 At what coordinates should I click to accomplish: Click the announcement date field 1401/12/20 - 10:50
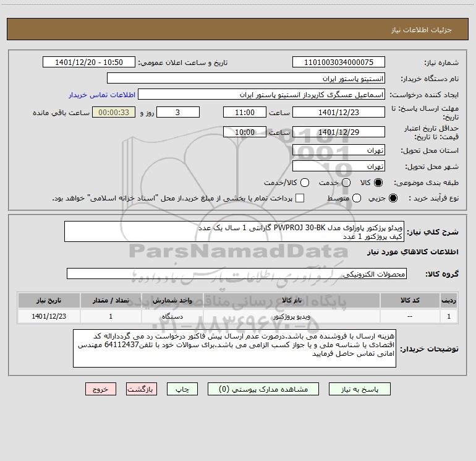(89, 62)
